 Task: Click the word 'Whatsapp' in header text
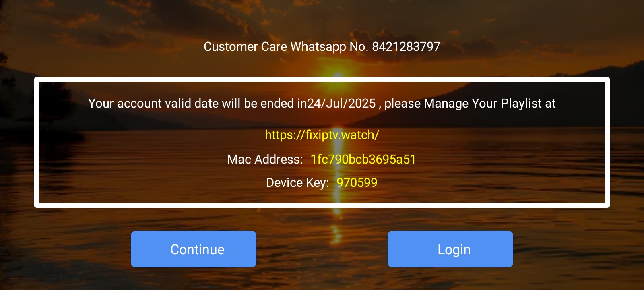[318, 47]
